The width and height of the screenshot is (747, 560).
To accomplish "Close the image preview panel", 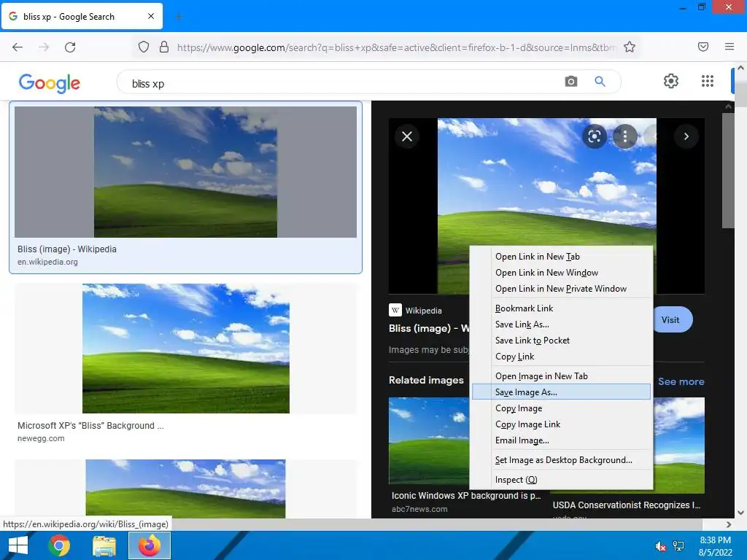I will (407, 136).
